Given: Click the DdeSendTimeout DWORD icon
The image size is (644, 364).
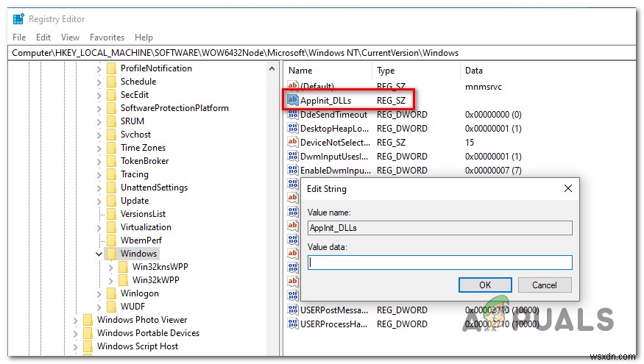Looking at the screenshot, I should tap(292, 115).
